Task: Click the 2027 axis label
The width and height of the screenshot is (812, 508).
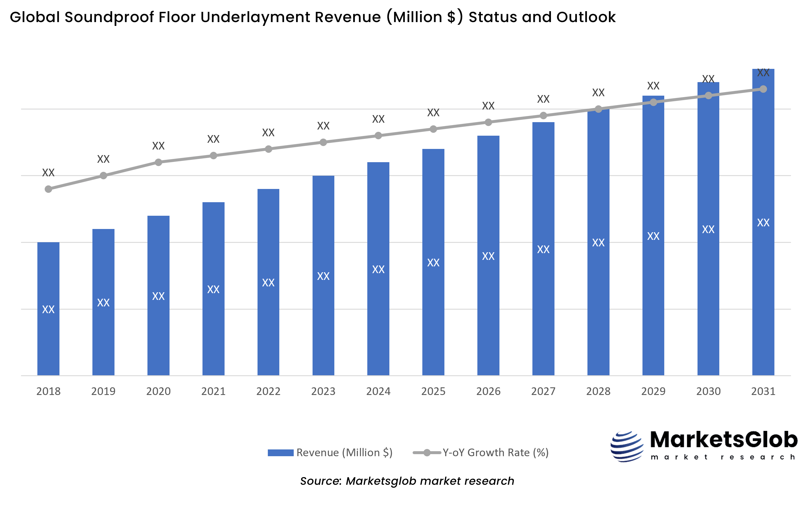Action: (543, 391)
